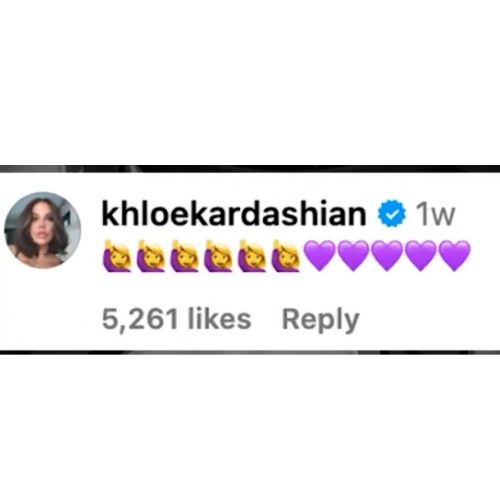Screen dimensions: 500x500
Task: View the 5,261 likes list
Action: (176, 320)
